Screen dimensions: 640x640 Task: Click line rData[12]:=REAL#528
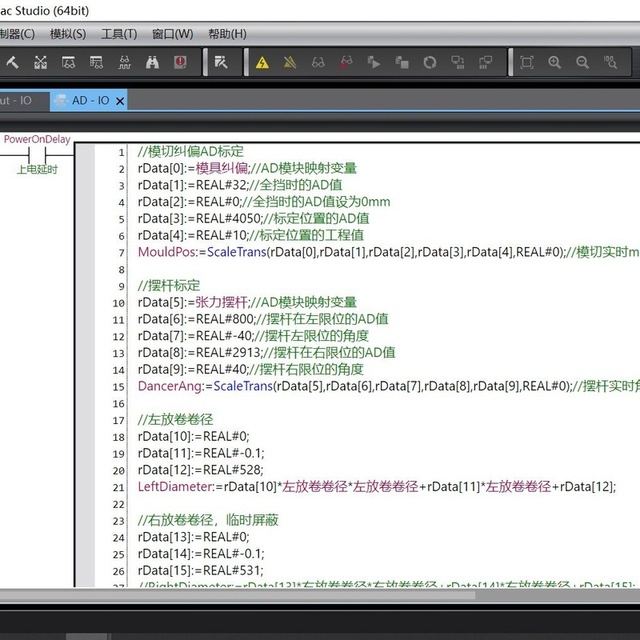click(x=200, y=470)
